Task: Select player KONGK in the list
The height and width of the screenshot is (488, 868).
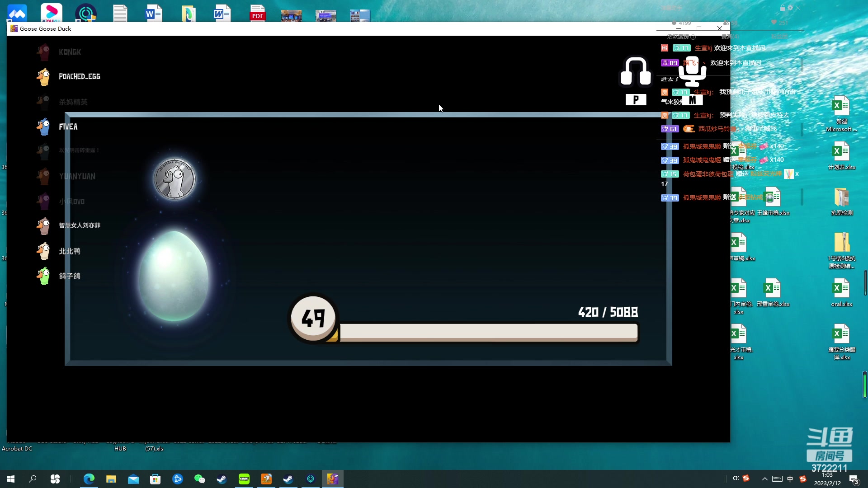Action: click(70, 52)
